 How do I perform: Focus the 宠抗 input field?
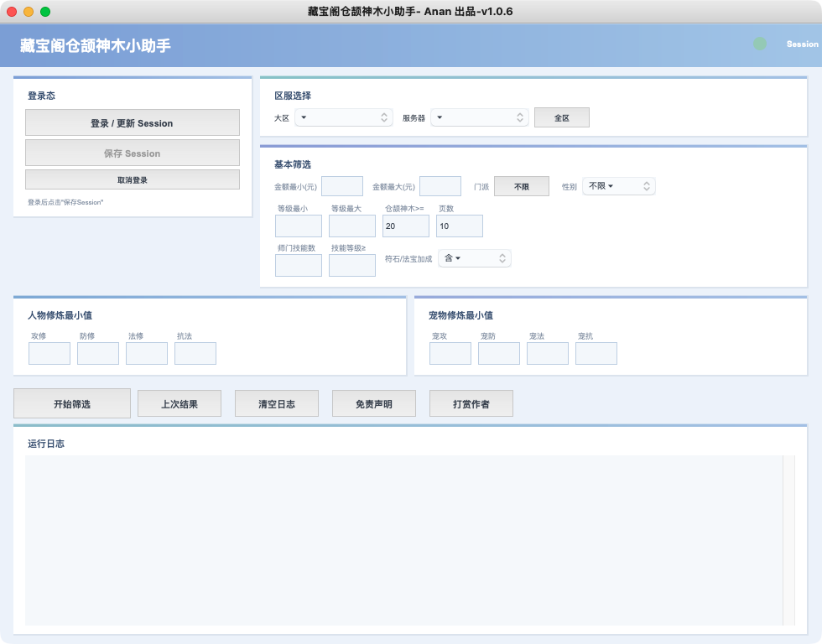pos(596,353)
